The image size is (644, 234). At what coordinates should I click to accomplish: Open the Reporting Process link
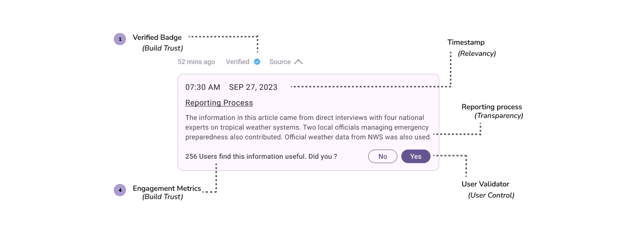pyautogui.click(x=219, y=103)
